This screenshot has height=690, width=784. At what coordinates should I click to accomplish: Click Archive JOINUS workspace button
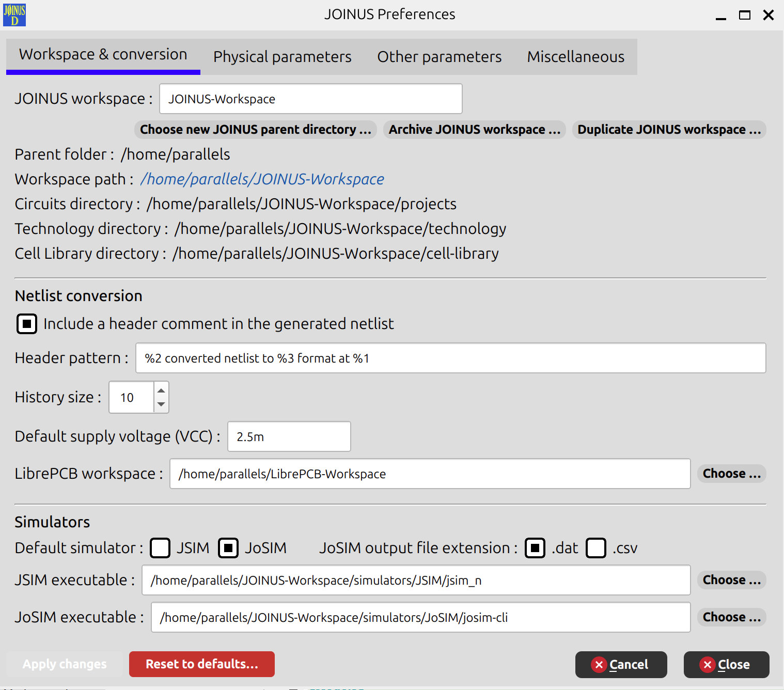pos(475,130)
